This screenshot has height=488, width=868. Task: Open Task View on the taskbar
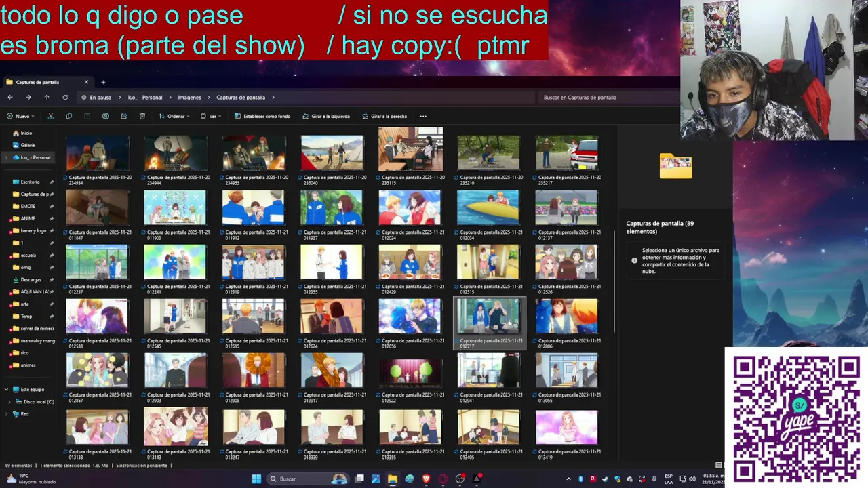[x=359, y=479]
